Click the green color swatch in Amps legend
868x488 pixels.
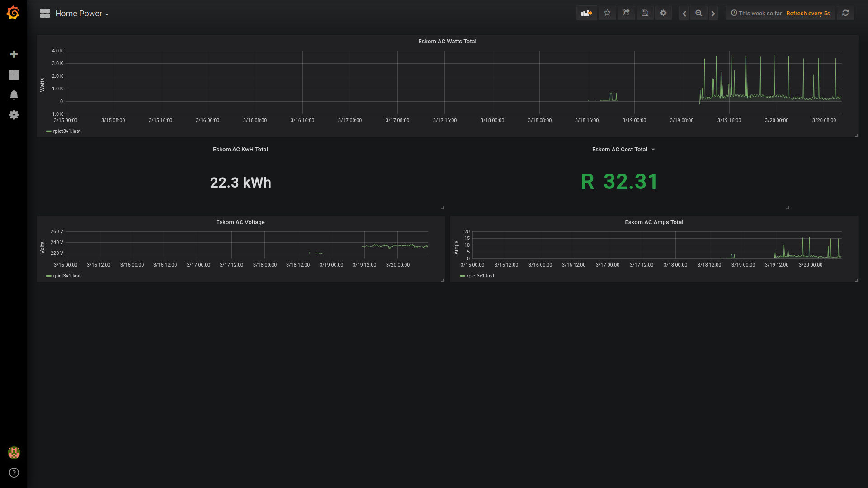[462, 276]
